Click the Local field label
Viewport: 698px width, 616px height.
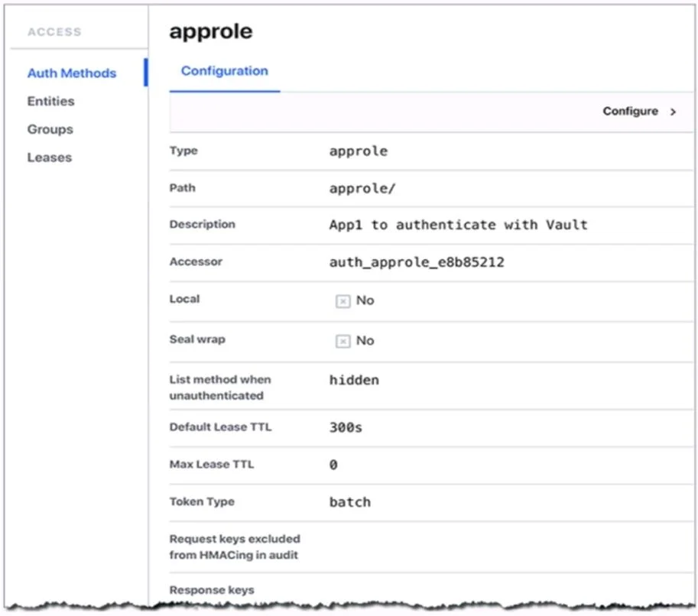184,299
